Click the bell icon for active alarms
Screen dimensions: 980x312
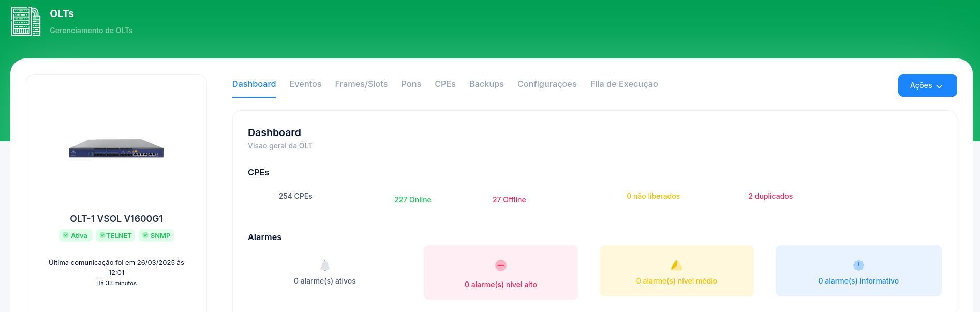pyautogui.click(x=325, y=265)
